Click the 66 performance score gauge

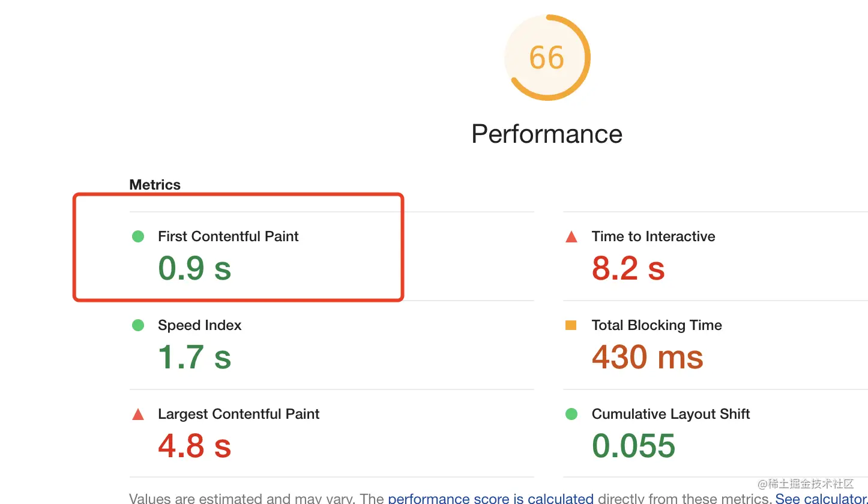click(547, 58)
